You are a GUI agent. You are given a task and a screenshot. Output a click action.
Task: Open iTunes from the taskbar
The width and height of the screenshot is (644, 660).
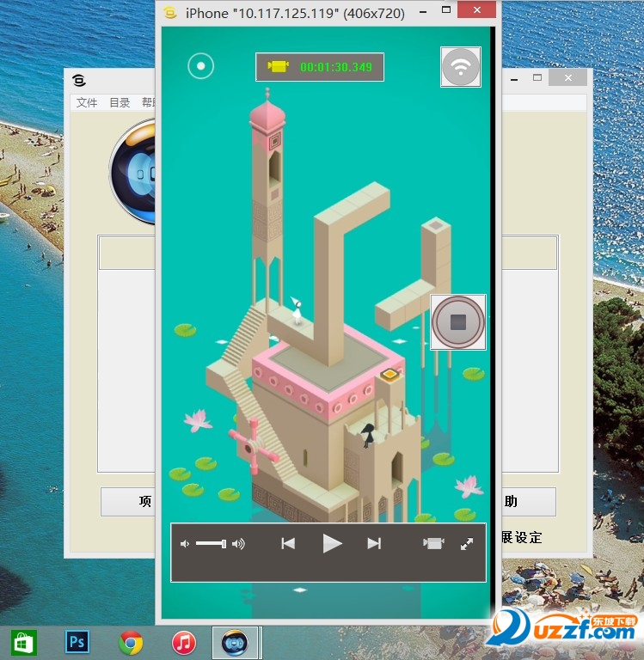pos(184,643)
